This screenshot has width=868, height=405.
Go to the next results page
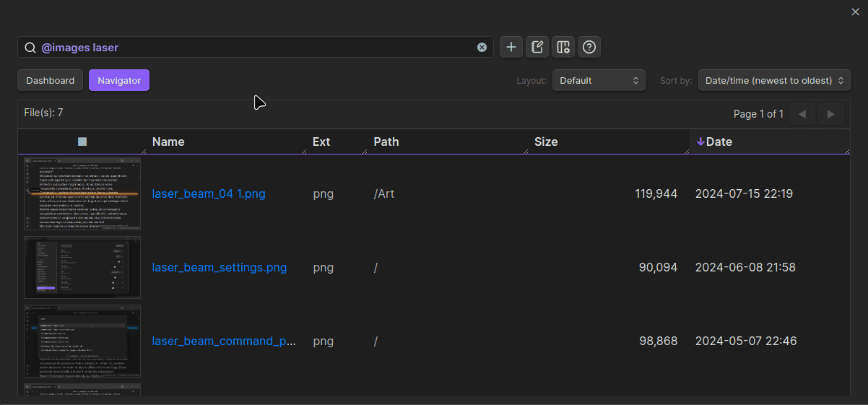pos(830,114)
